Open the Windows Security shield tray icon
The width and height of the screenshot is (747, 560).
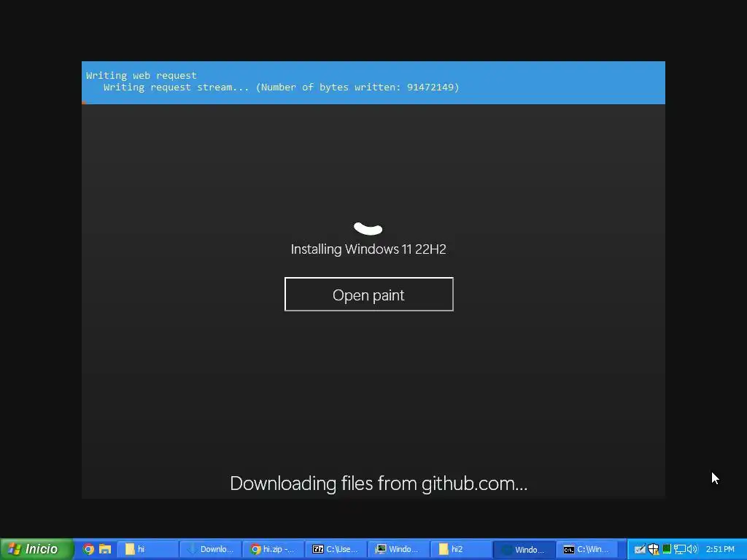(x=653, y=549)
